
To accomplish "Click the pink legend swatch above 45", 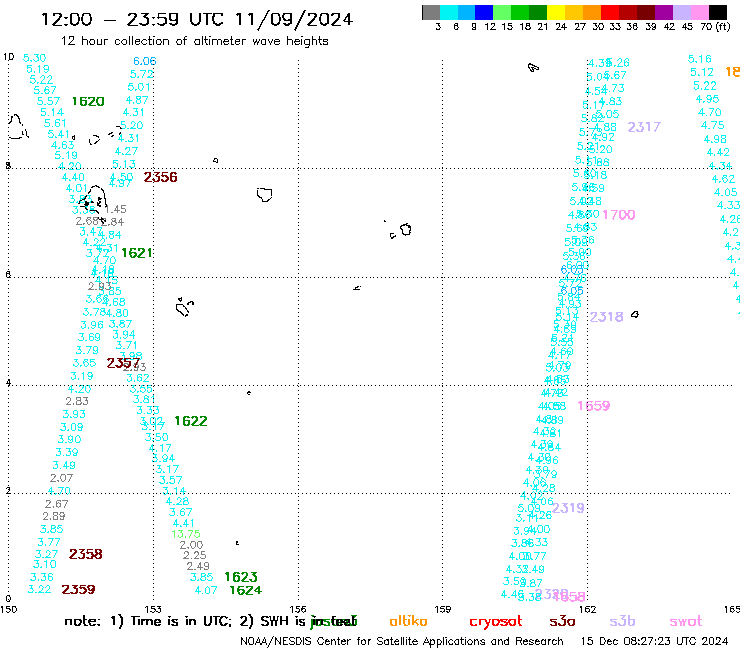I will 700,12.
